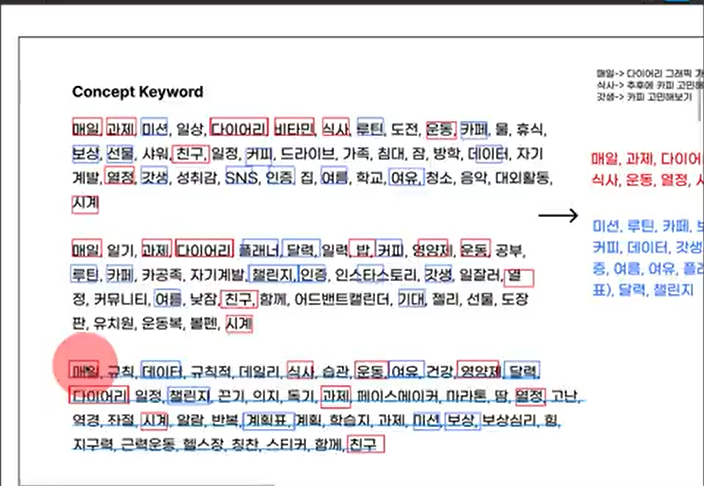The image size is (704, 486).
Task: Select the keyword '대외활동'
Action: [x=522, y=178]
